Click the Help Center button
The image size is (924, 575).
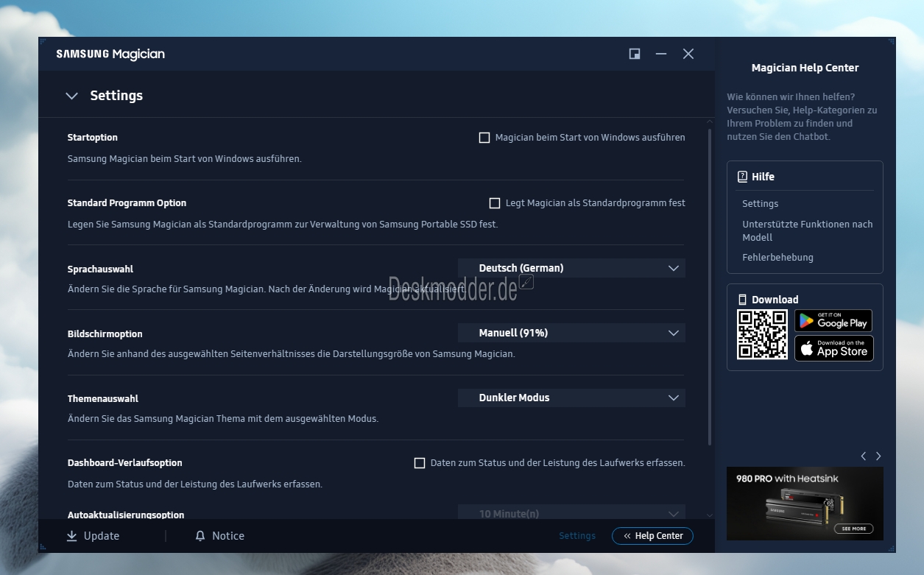click(x=652, y=536)
